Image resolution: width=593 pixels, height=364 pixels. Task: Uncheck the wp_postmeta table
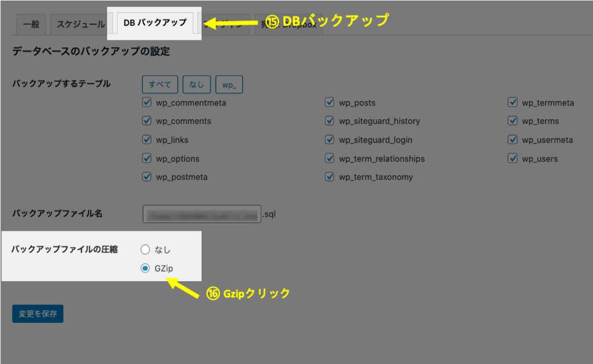147,177
